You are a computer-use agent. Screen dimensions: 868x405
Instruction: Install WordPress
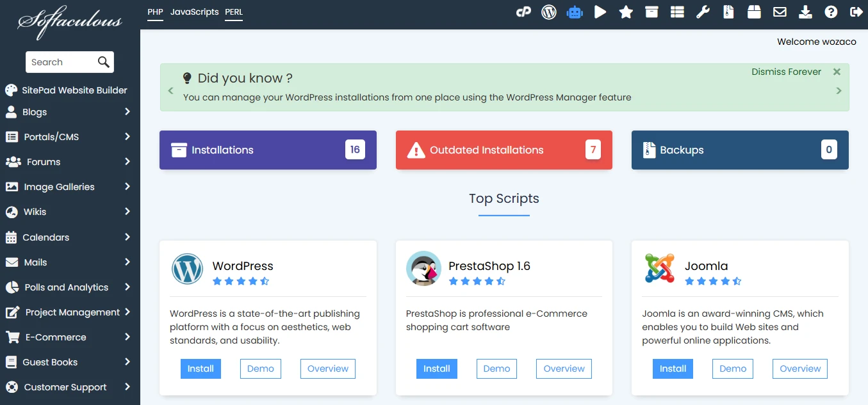(x=201, y=369)
